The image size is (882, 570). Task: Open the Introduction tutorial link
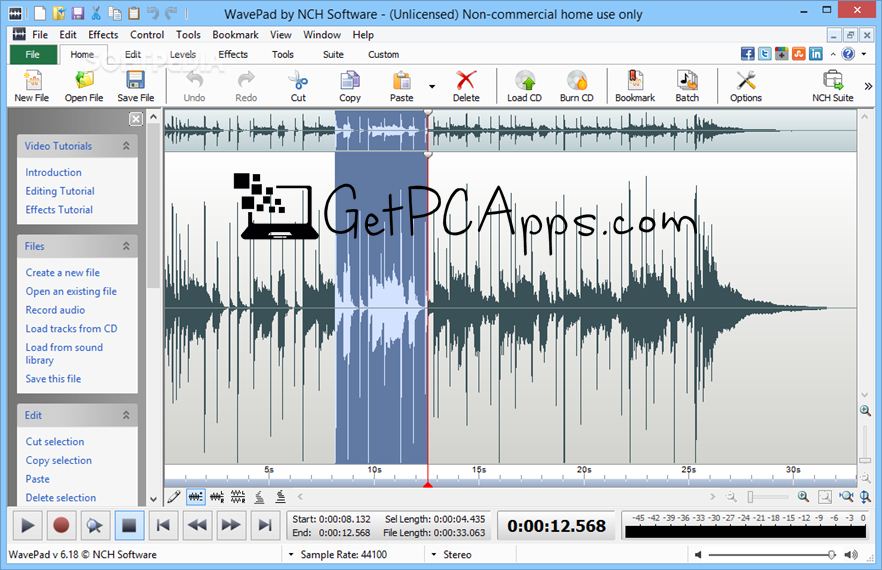[53, 172]
